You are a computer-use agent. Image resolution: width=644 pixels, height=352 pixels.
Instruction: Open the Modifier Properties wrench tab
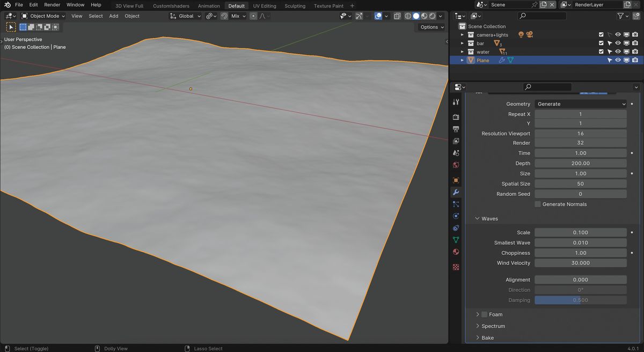456,192
